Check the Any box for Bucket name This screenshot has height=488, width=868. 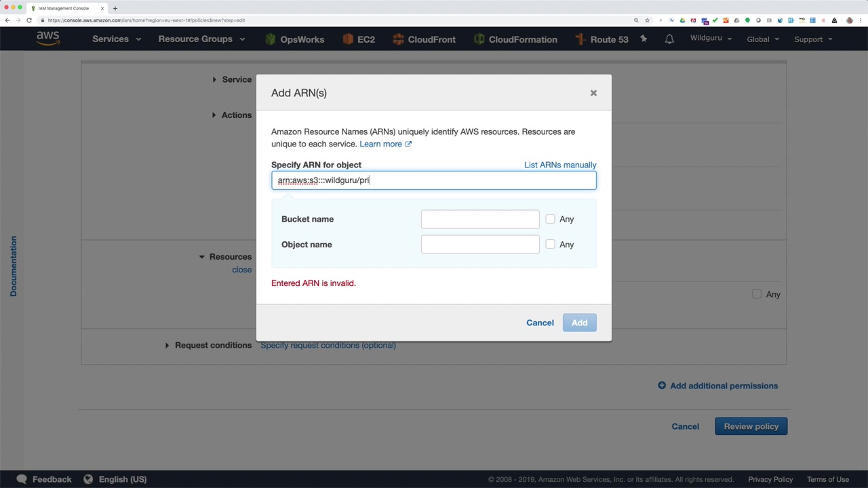click(x=550, y=219)
